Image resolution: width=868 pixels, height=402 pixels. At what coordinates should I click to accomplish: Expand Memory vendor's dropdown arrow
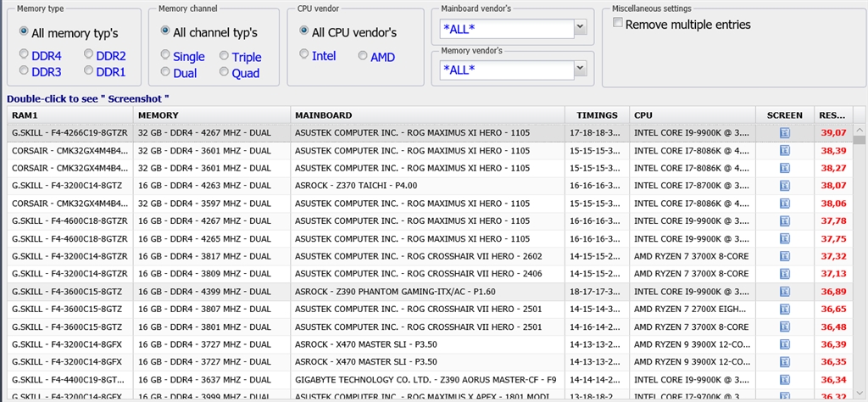[580, 70]
